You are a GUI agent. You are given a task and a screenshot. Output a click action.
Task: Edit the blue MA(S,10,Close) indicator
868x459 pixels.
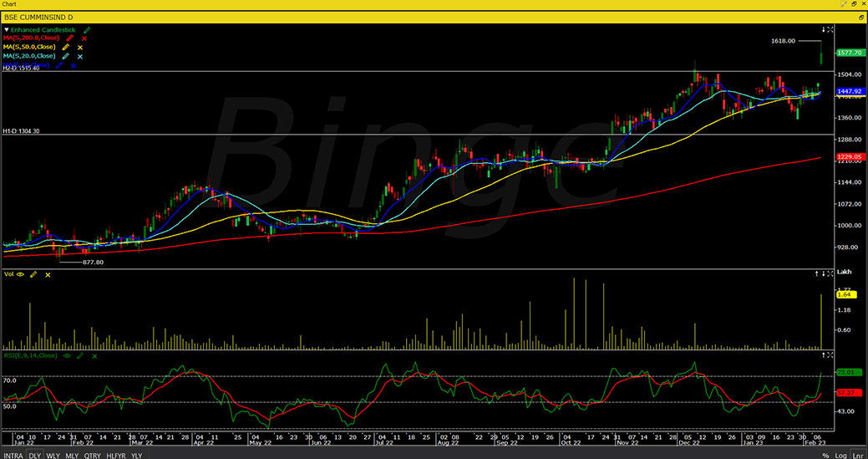tap(59, 64)
